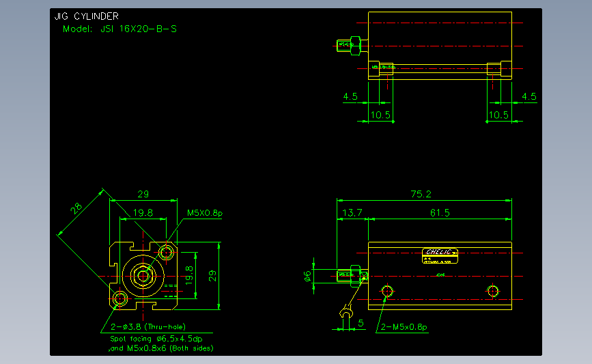592x364 pixels.
Task: Select the diagonal 28 dimension
Action: tap(76, 208)
